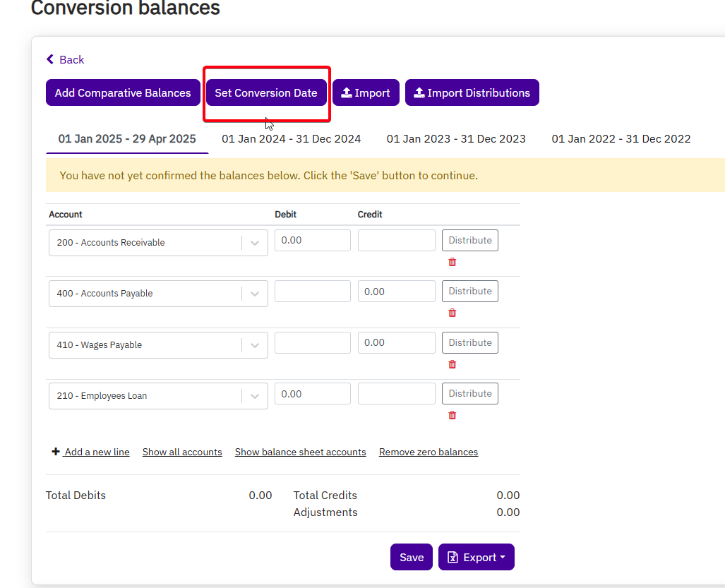The width and height of the screenshot is (725, 588).
Task: Click the Import Distributions upload icon
Action: click(x=419, y=92)
